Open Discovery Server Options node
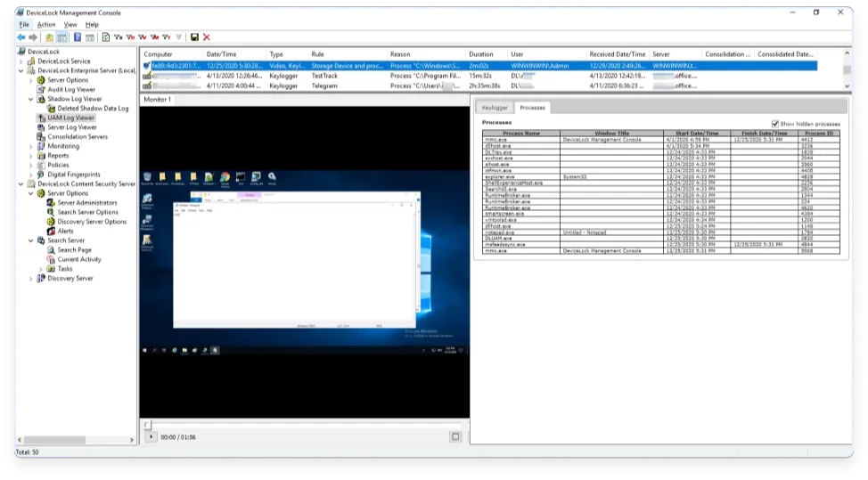Image resolution: width=868 pixels, height=480 pixels. click(x=92, y=221)
